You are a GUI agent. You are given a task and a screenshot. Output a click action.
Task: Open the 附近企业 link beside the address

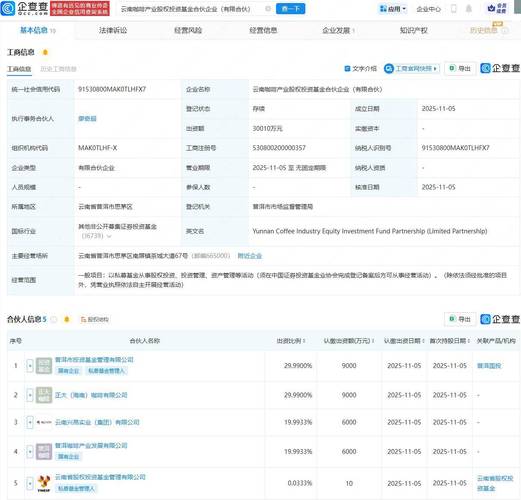pos(250,256)
